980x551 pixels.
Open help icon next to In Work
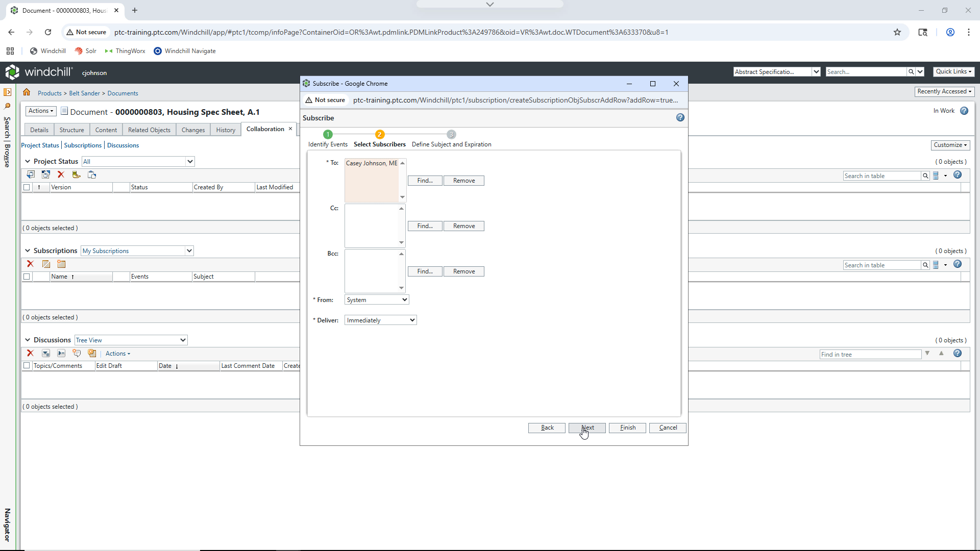pyautogui.click(x=964, y=111)
